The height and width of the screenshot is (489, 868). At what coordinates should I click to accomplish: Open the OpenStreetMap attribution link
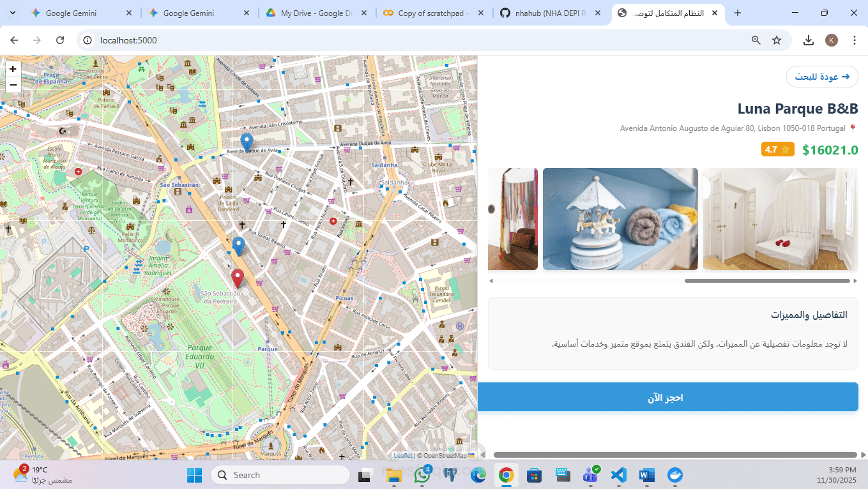(x=445, y=456)
